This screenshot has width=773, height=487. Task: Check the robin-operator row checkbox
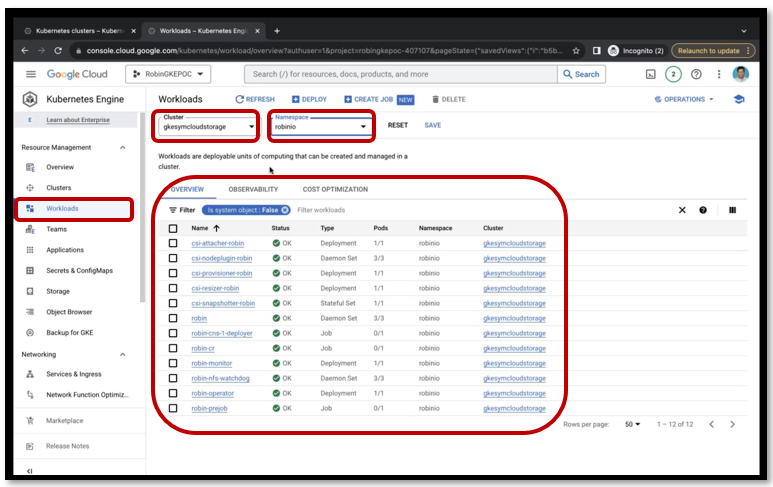click(x=173, y=393)
